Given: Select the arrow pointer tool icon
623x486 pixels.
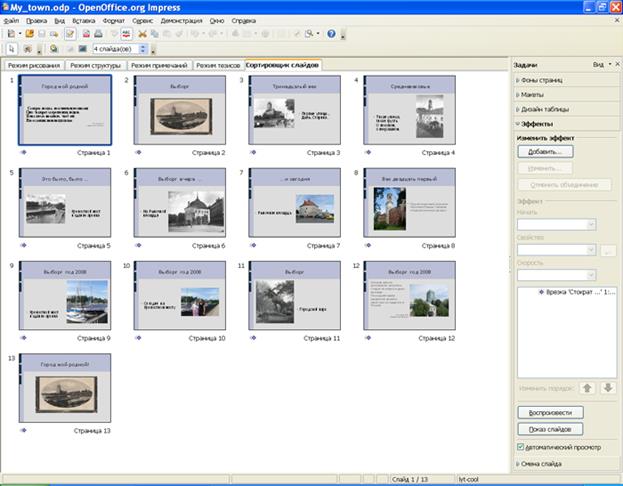Looking at the screenshot, I should 12,48.
